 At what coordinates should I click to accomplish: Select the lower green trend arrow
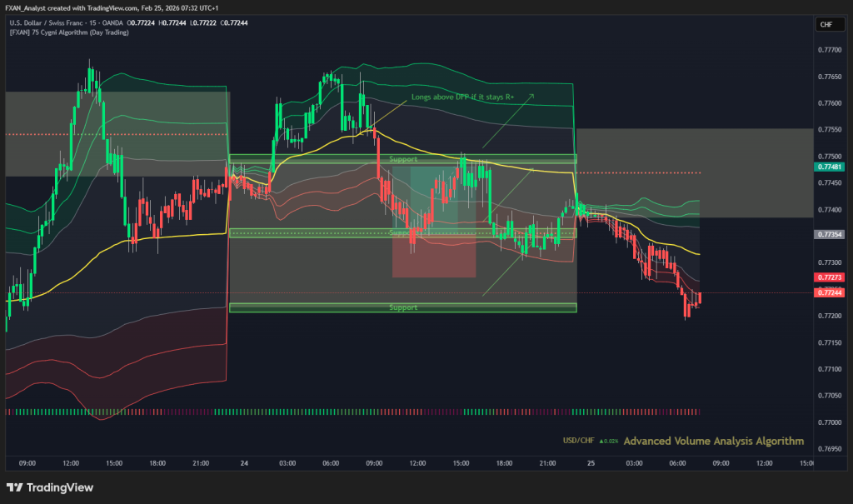coord(508,268)
